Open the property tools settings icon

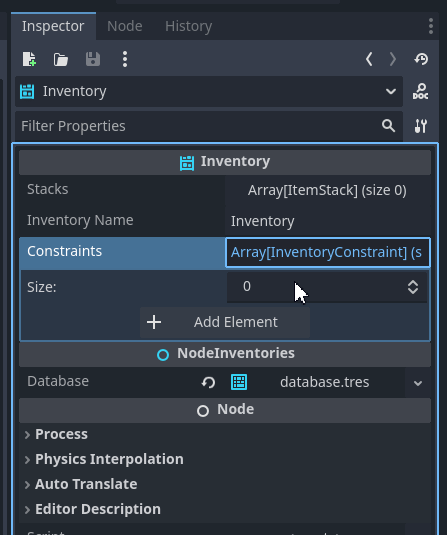(x=421, y=126)
